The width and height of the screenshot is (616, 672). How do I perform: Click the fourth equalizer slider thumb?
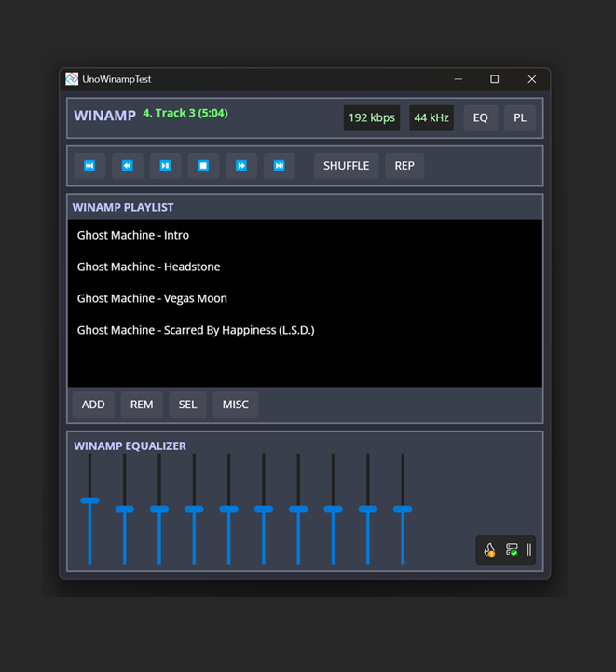point(194,509)
